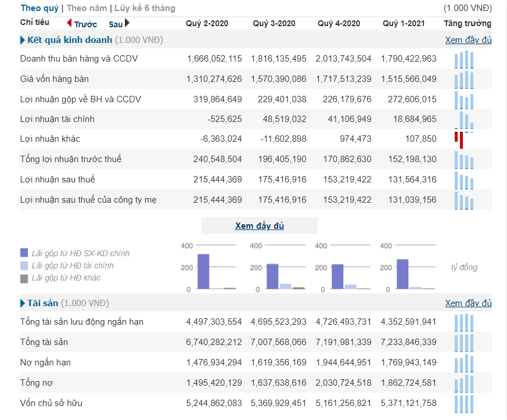507x420 pixels.
Task: Click the Trước label
Action: [x=86, y=24]
